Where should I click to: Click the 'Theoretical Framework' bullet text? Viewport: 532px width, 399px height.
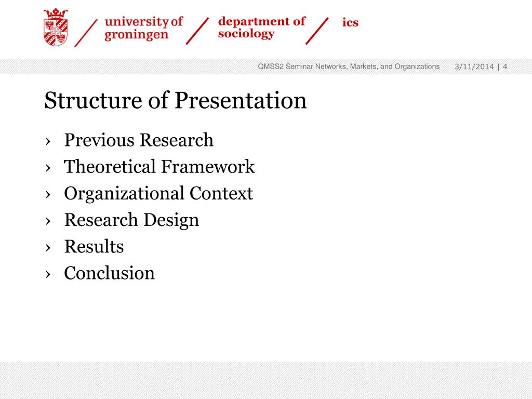pyautogui.click(x=159, y=167)
